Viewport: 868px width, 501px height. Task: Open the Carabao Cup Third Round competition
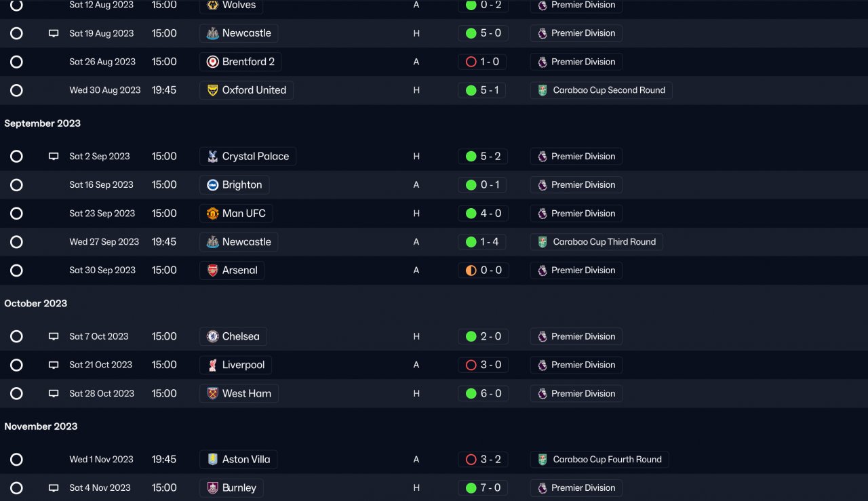click(604, 242)
